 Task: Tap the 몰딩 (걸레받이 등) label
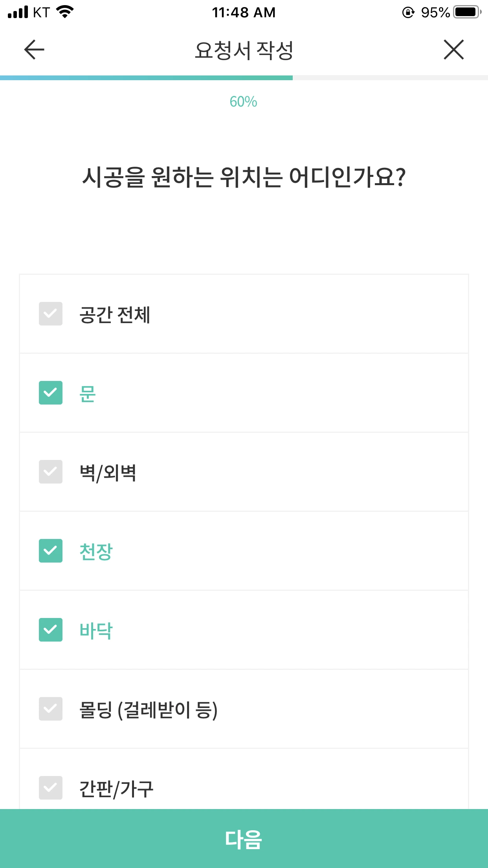click(149, 710)
